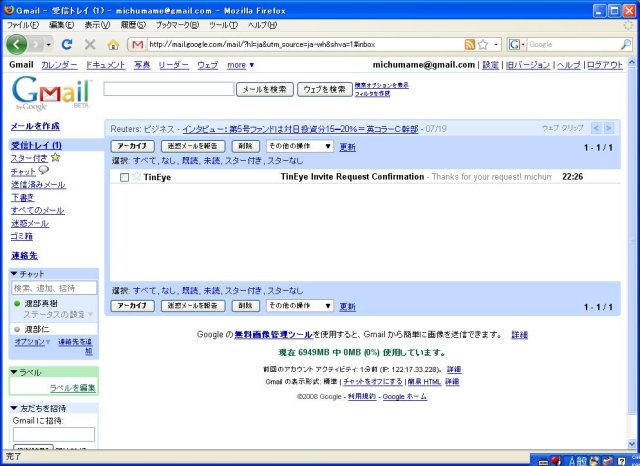Click the RSS feed icon in the address bar
Viewport: 640px width, 466px height.
[470, 44]
